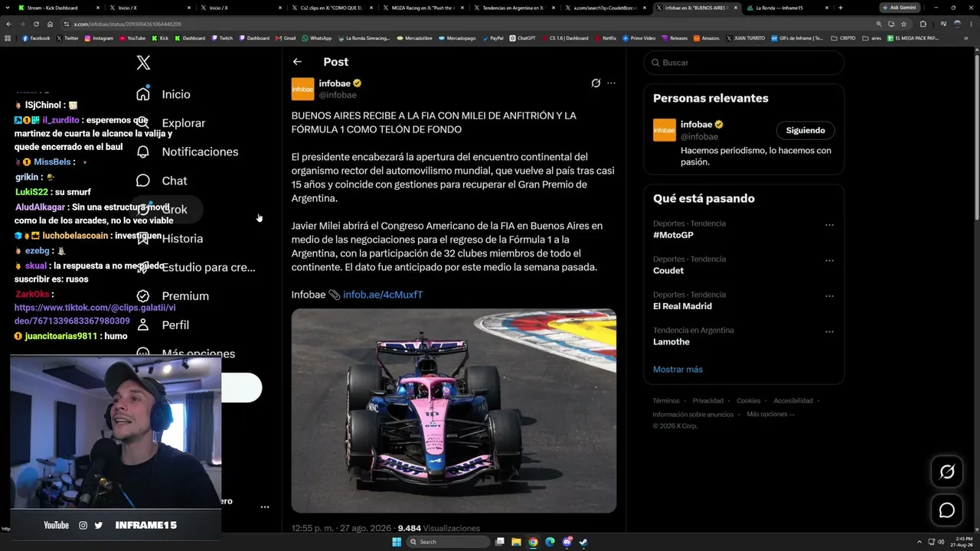The image size is (980, 551).
Task: Open Steam from the taskbar
Action: tap(583, 542)
